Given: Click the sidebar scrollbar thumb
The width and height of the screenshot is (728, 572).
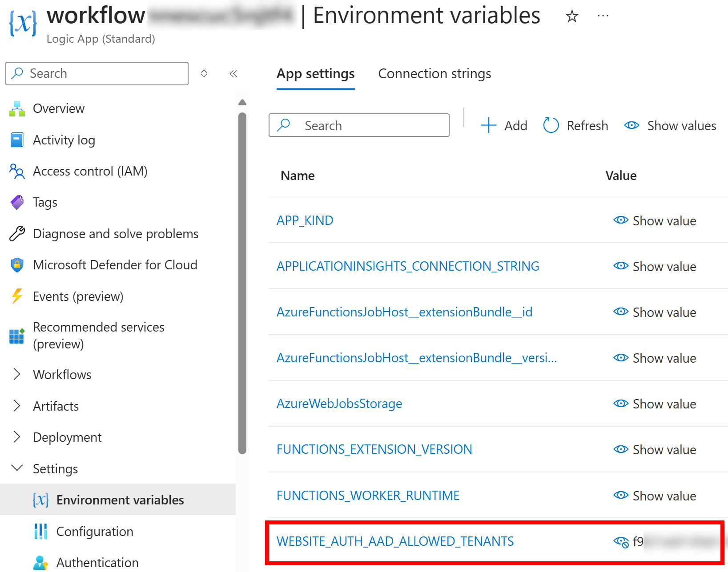Looking at the screenshot, I should click(x=242, y=283).
